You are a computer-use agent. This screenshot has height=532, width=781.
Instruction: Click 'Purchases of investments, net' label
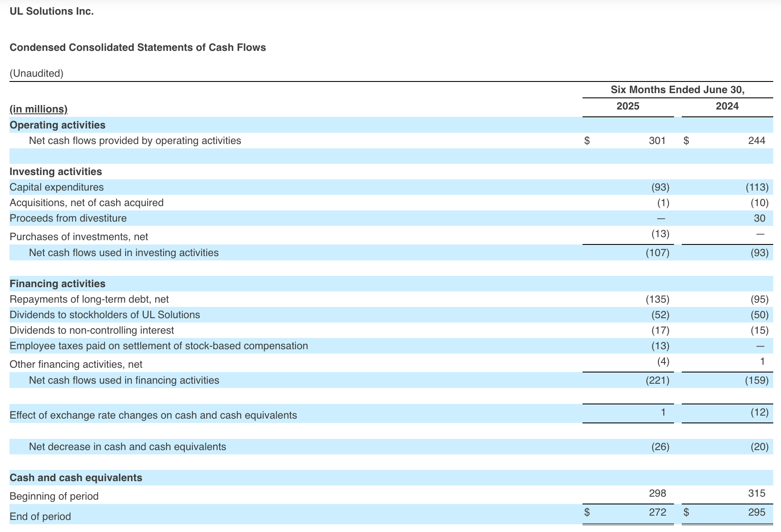[79, 237]
